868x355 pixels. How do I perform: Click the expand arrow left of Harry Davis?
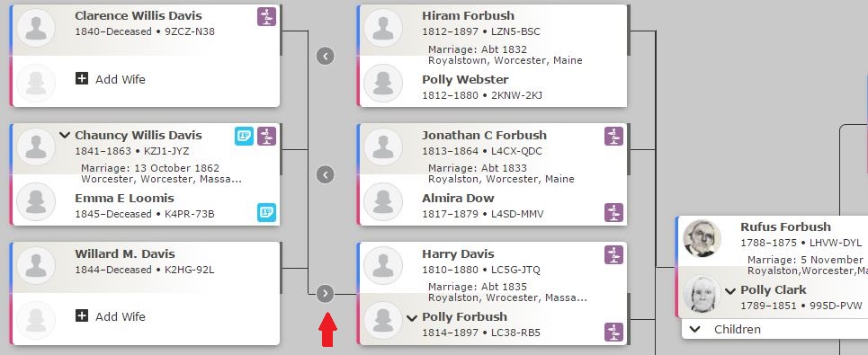325,294
